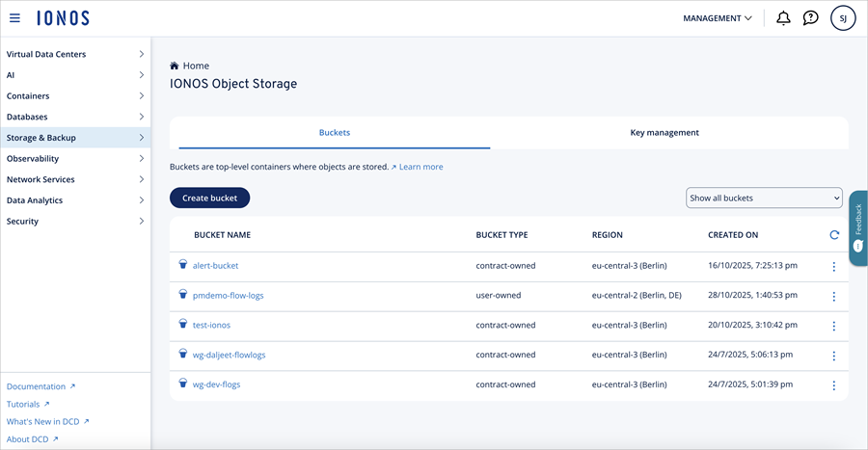Open the wg-dev-flogs bucket link
The image size is (868, 450).
pyautogui.click(x=216, y=384)
